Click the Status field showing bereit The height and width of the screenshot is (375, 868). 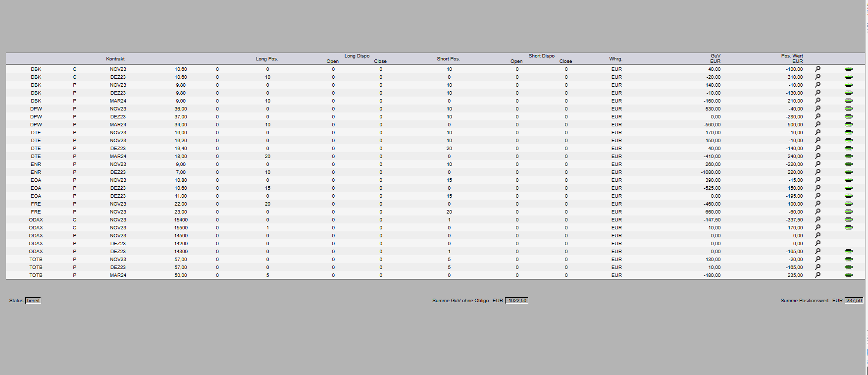33,301
